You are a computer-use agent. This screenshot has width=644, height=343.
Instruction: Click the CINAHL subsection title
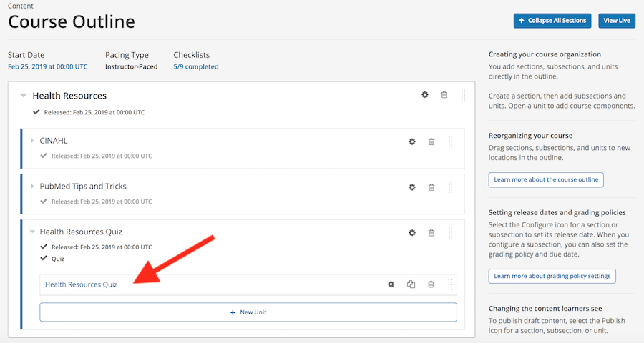pyautogui.click(x=54, y=140)
